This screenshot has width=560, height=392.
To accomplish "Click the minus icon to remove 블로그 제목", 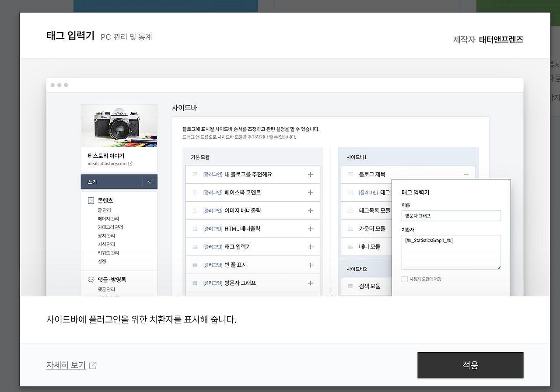I will click(466, 175).
